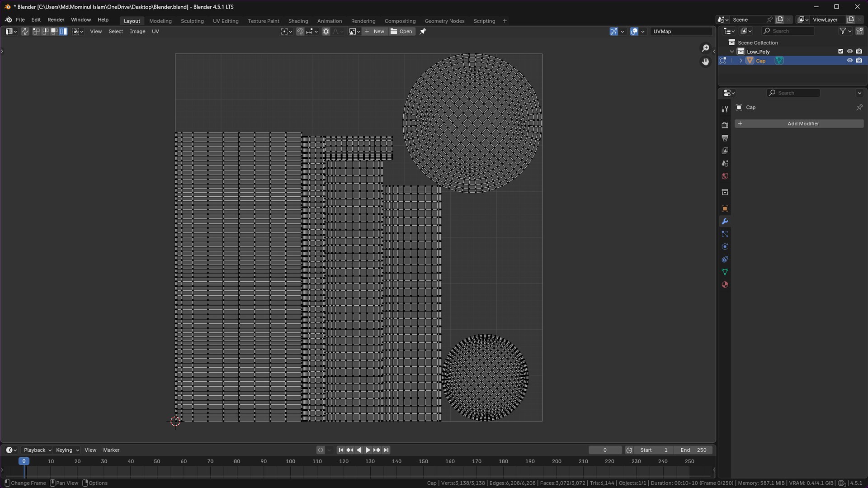Open the File menu
868x488 pixels.
[x=20, y=20]
